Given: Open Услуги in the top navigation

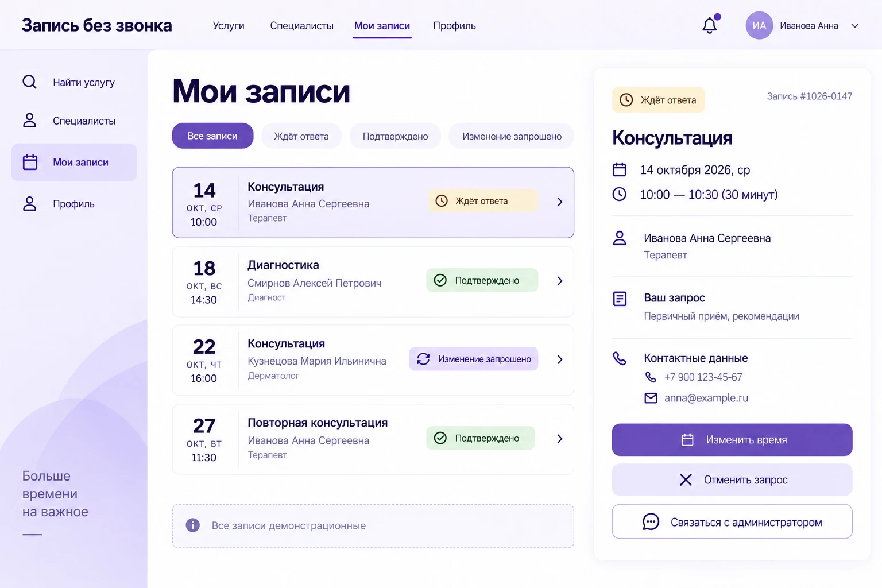Looking at the screenshot, I should point(229,26).
